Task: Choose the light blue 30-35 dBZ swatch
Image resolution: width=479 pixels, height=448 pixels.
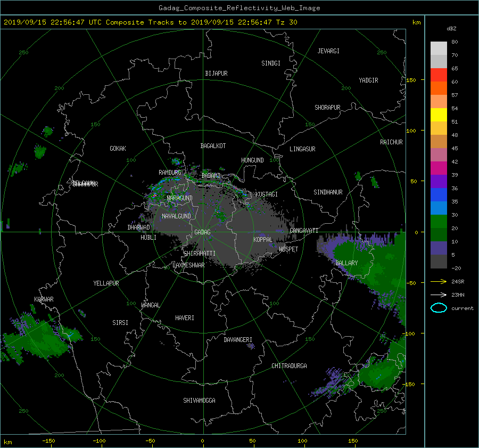Action: (x=439, y=208)
